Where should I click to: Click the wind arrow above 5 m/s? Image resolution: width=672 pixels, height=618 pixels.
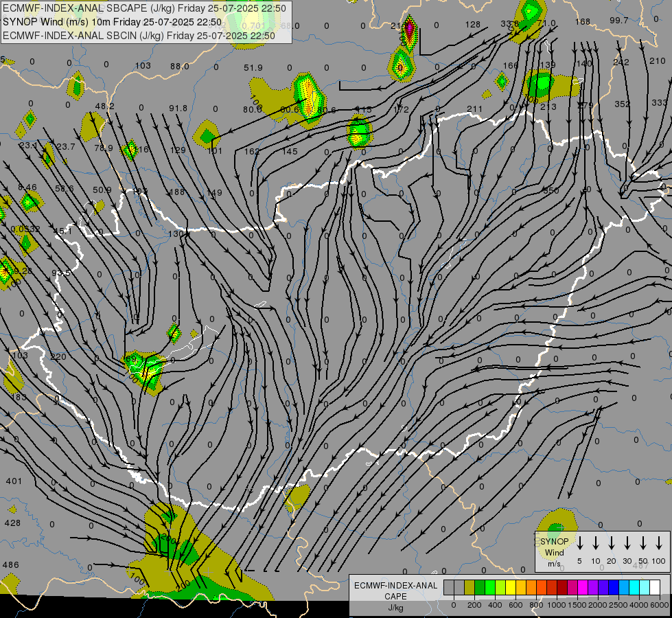tap(579, 542)
